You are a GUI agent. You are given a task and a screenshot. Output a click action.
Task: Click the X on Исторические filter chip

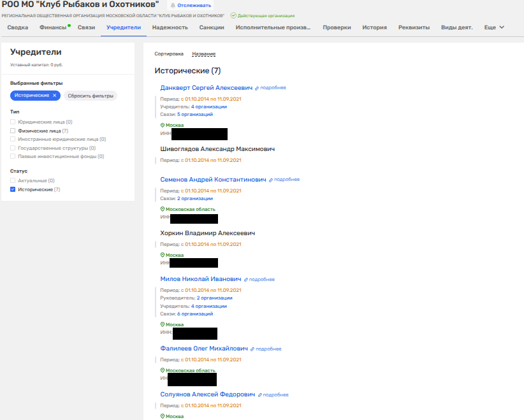(x=55, y=95)
